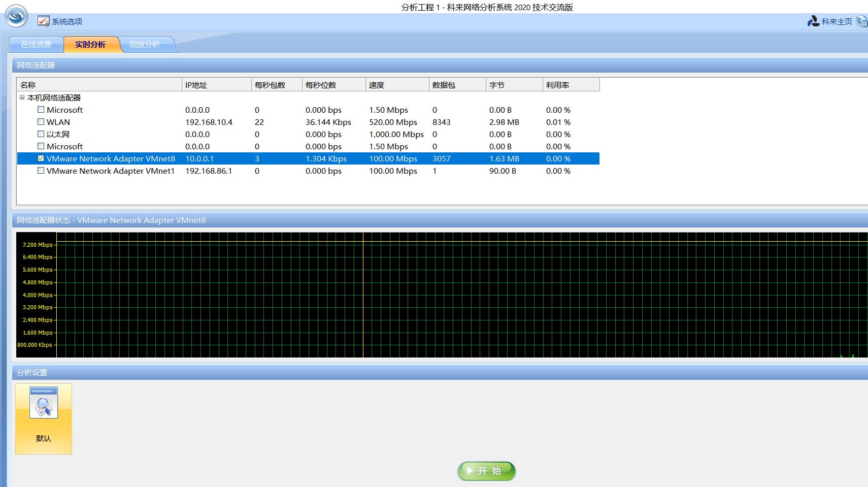This screenshot has height=487, width=868.
Task: Click the 7.200 Mbps axis label
Action: click(38, 245)
